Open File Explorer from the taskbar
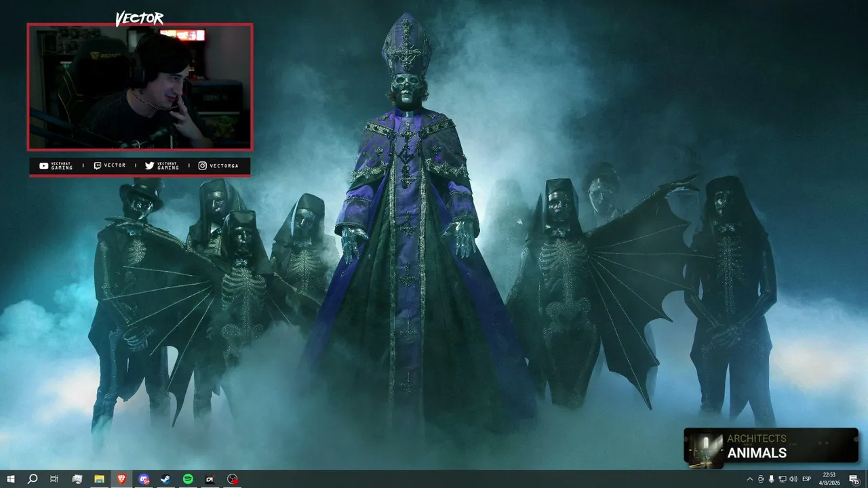The height and width of the screenshot is (488, 868). pyautogui.click(x=99, y=479)
